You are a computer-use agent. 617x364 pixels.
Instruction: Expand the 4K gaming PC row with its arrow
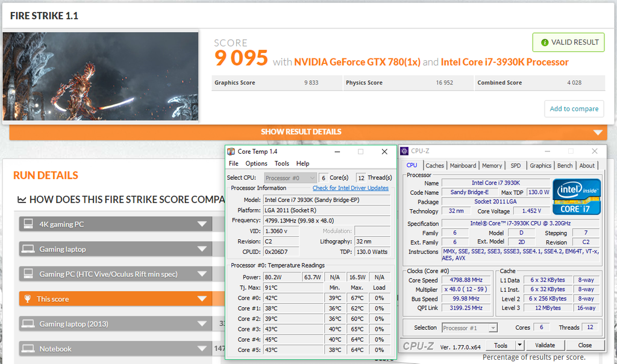tap(202, 224)
